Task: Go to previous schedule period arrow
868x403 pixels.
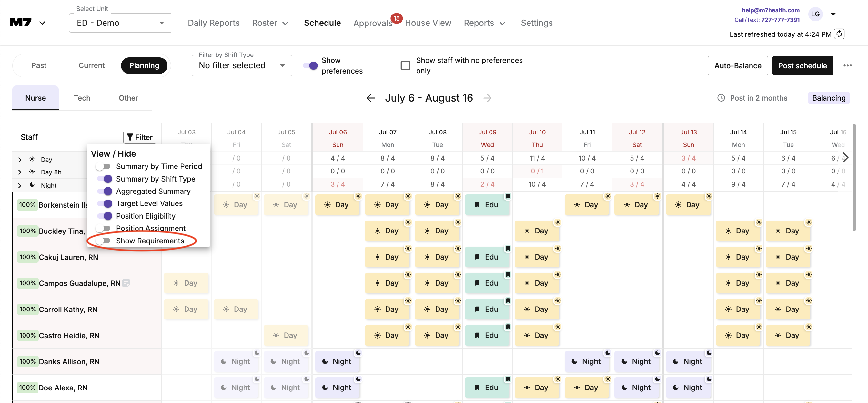Action: tap(370, 98)
